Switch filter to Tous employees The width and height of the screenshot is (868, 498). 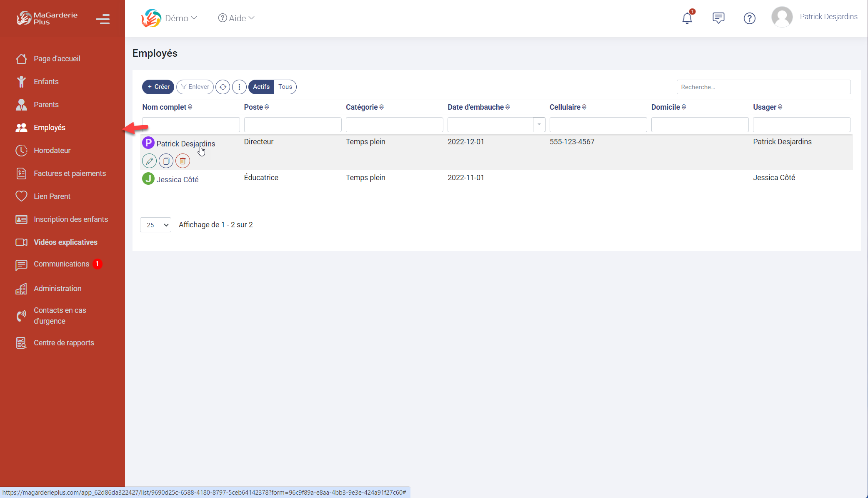coord(285,87)
